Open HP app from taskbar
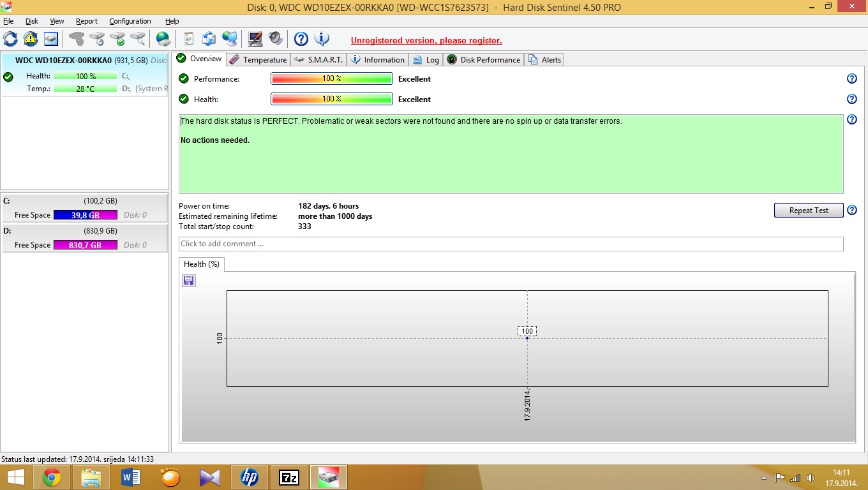The height and width of the screenshot is (490, 868). point(250,477)
